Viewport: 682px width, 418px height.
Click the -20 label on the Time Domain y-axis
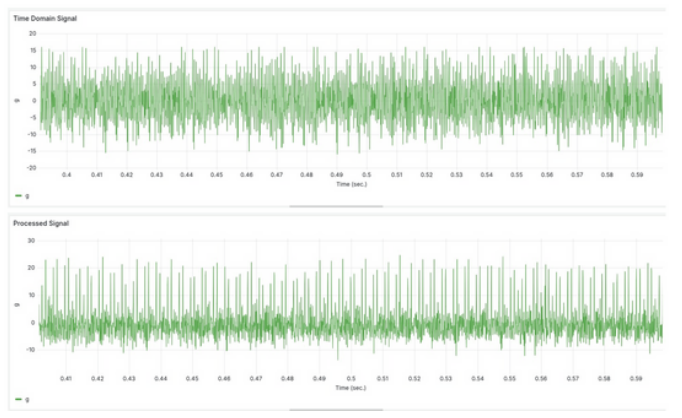tap(30, 167)
